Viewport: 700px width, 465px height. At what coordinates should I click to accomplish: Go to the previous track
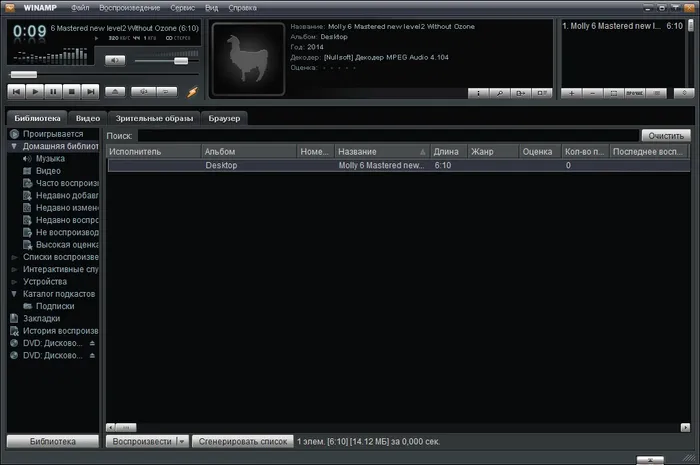(x=17, y=91)
